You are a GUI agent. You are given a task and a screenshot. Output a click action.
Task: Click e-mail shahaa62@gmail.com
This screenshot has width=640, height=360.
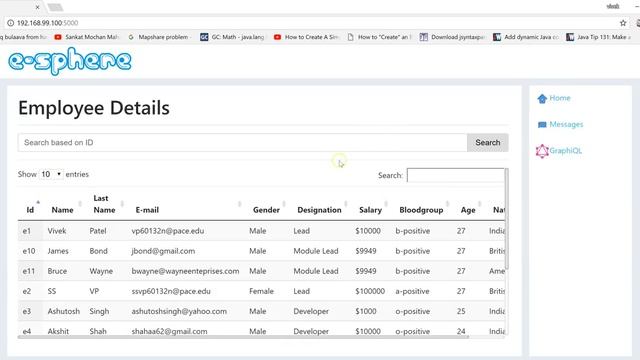pos(169,331)
